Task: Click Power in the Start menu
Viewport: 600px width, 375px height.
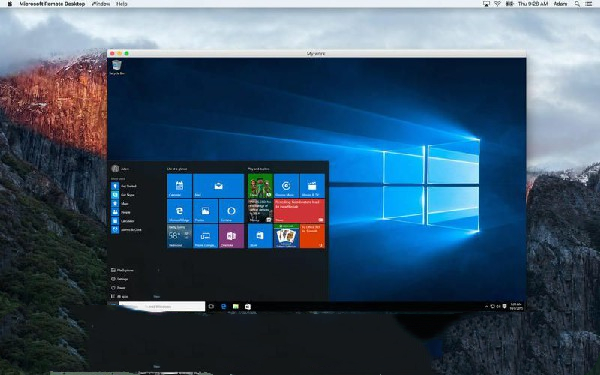Action: point(118,288)
